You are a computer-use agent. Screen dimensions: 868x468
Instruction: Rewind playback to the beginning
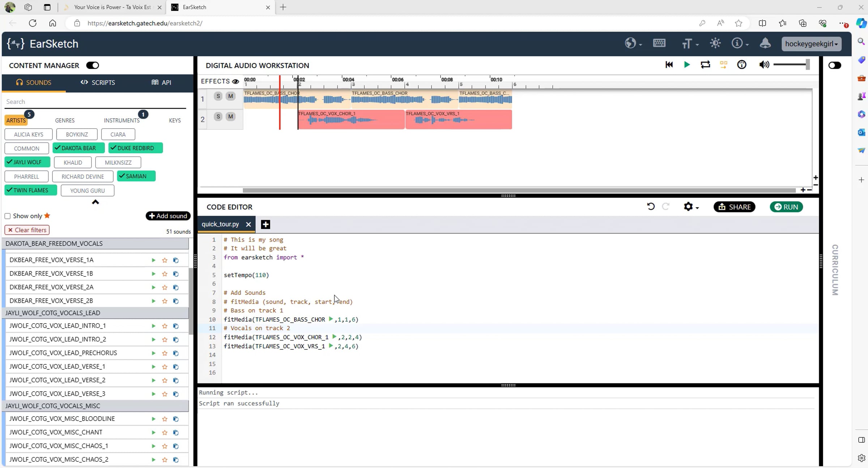pos(669,65)
